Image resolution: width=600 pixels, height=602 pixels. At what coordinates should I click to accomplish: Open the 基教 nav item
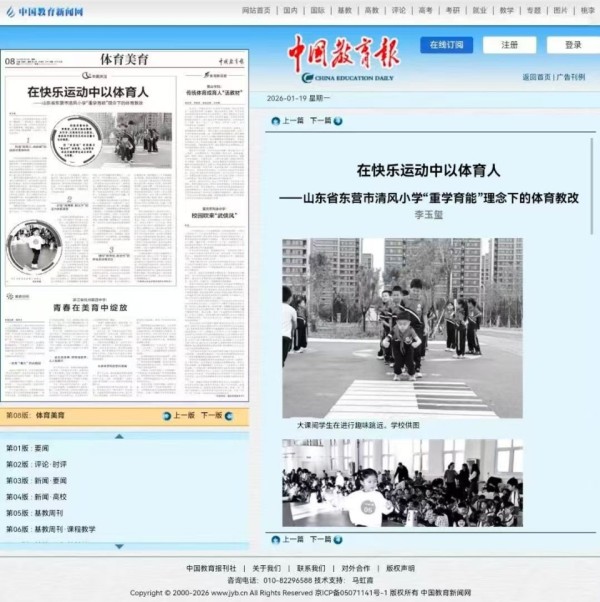(345, 10)
